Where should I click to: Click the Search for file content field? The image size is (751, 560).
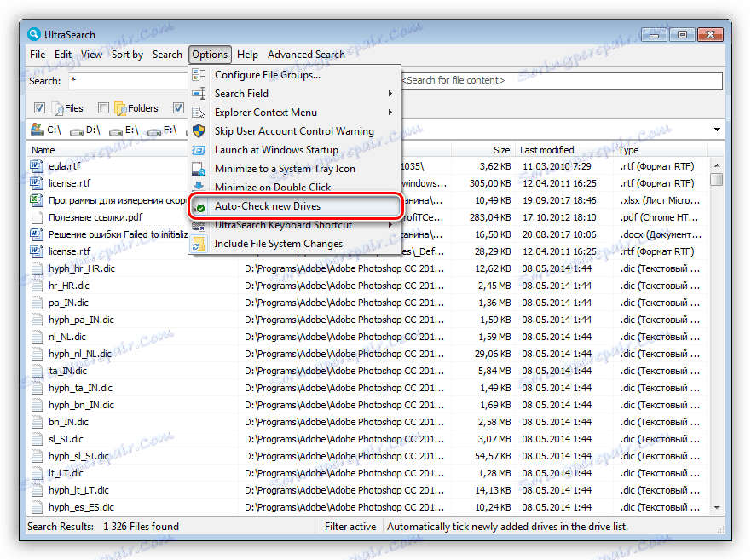click(562, 81)
